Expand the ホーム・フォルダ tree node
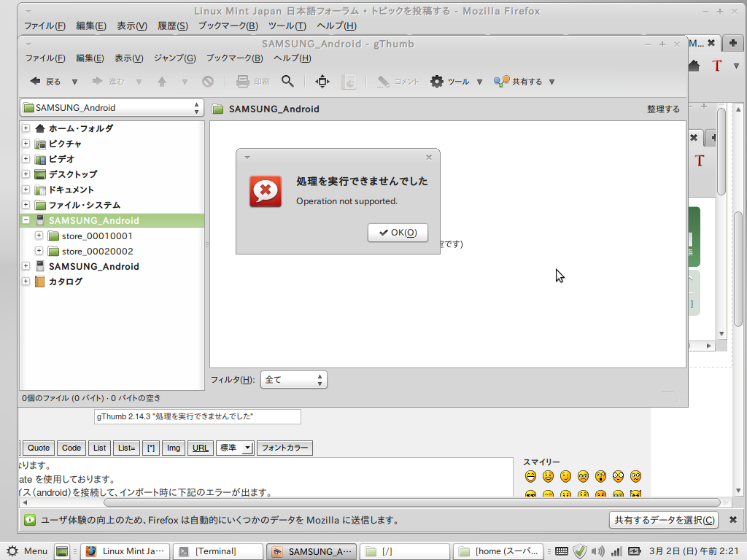Viewport: 747px width, 560px height. 26,128
